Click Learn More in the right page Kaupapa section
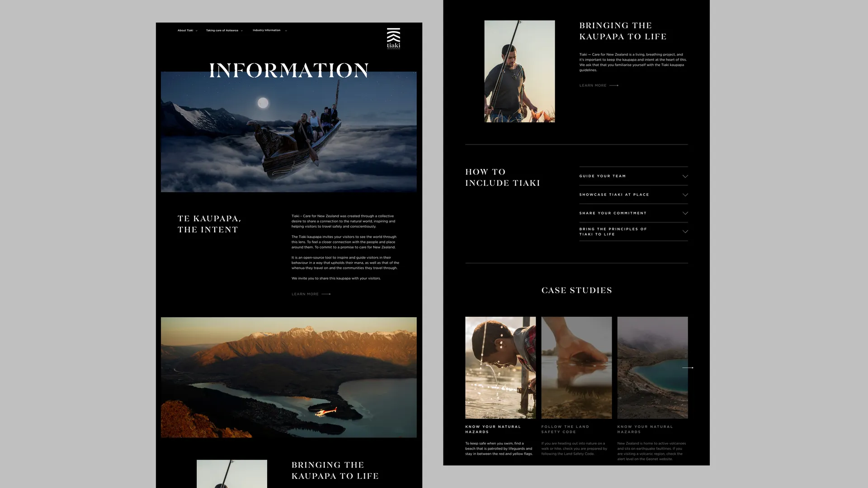 pos(593,85)
